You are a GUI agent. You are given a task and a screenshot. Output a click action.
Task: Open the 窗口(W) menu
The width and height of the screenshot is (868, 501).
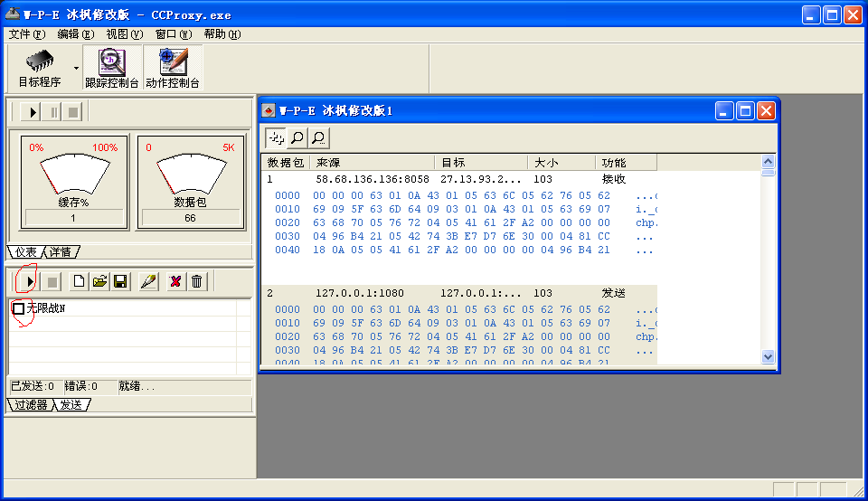(x=174, y=34)
